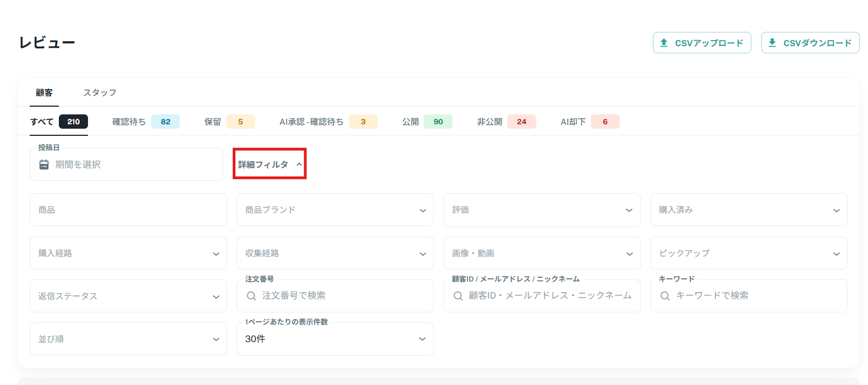868x385 pixels.
Task: Click the CSVダウンロード button
Action: 810,43
